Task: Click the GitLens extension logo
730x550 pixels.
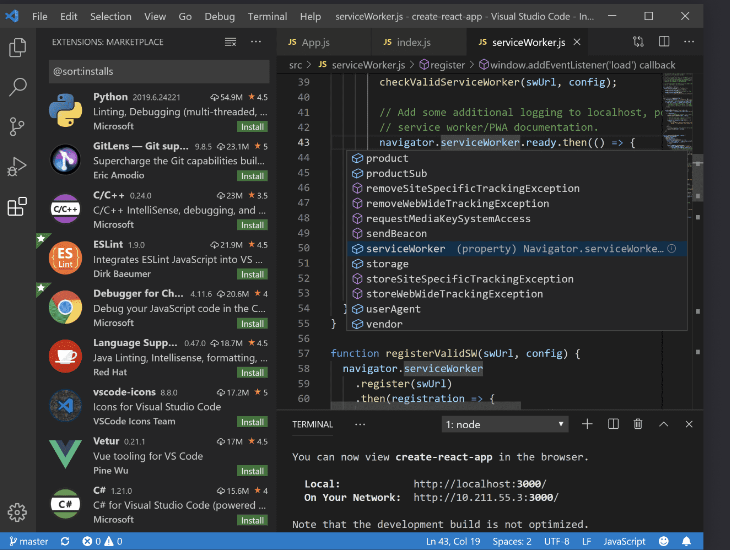Action: point(66,159)
